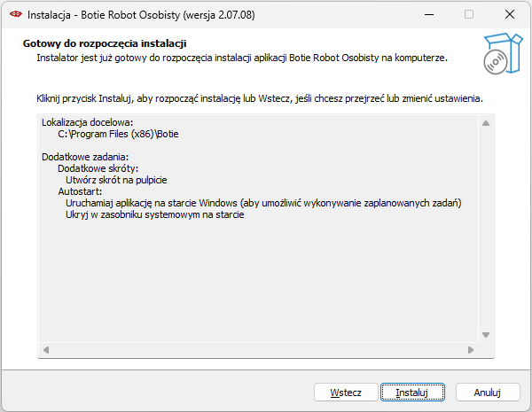
Task: Click the installer box and disc icon
Action: point(503,53)
